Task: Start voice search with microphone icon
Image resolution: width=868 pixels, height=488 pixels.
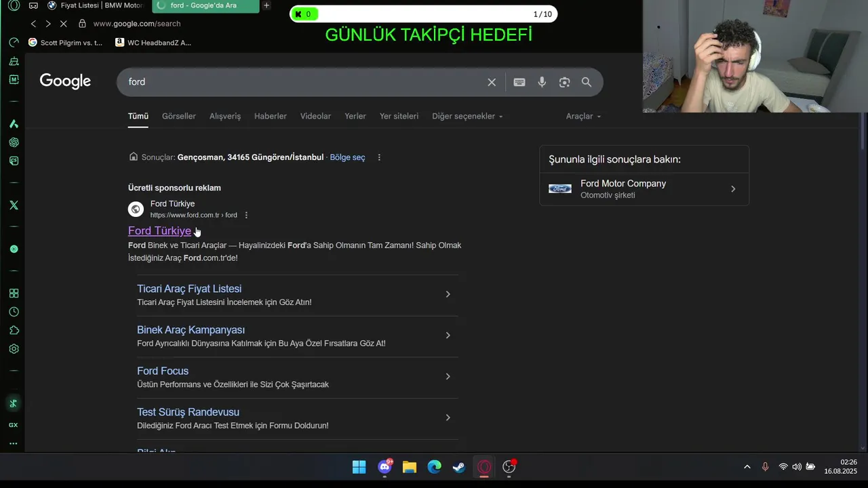Action: coord(542,82)
